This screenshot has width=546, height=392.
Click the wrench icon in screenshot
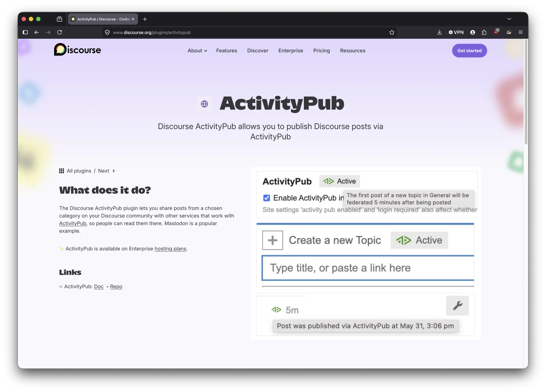click(x=458, y=306)
